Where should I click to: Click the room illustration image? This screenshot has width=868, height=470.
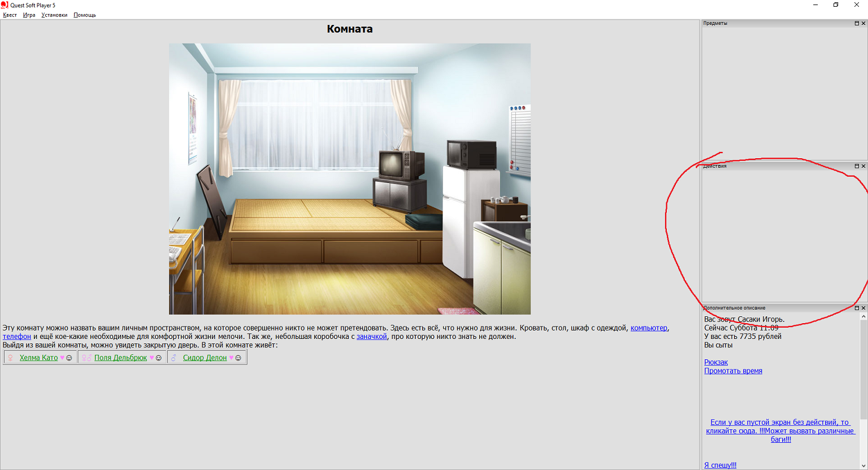pyautogui.click(x=350, y=179)
